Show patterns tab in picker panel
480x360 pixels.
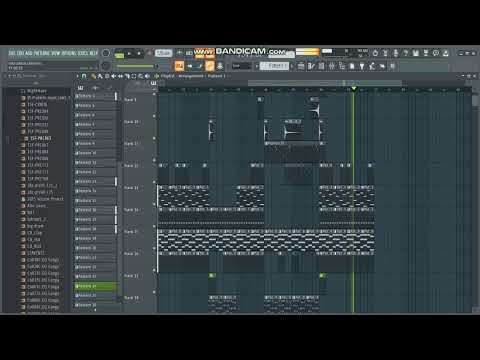80,88
